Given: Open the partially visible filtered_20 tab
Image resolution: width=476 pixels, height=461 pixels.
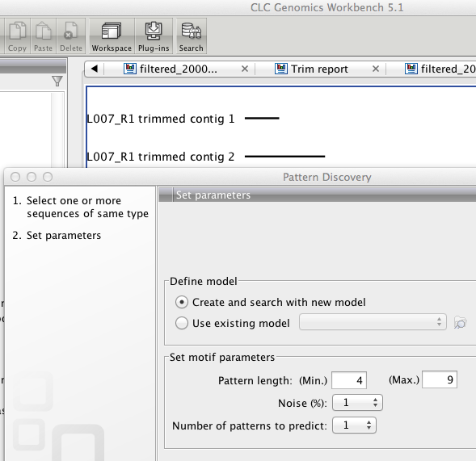Looking at the screenshot, I should click(440, 69).
